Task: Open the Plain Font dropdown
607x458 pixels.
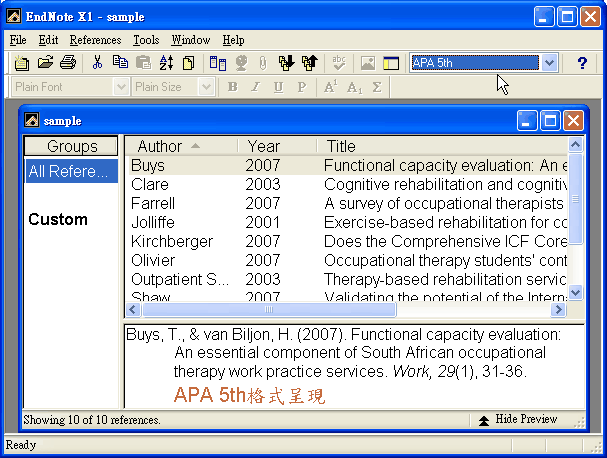Action: point(121,87)
